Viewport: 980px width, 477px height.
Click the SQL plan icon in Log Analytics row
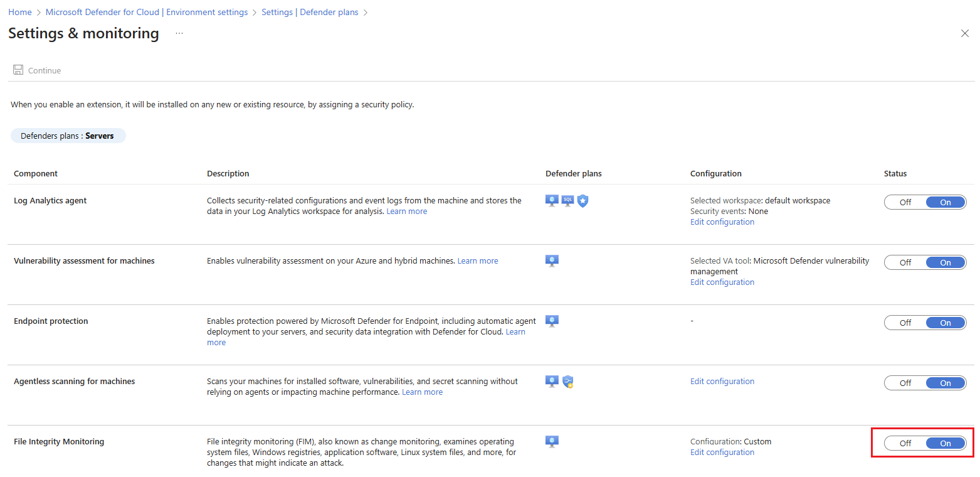click(567, 201)
